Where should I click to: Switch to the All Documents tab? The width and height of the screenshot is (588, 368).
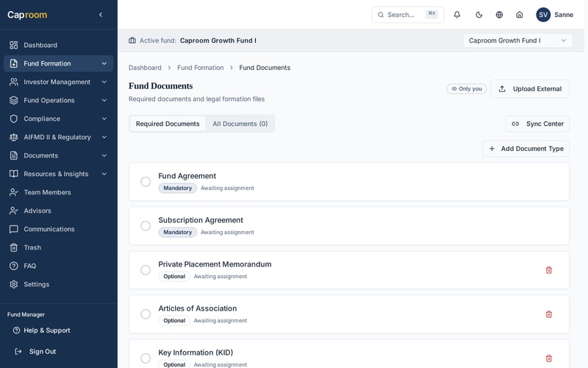[x=240, y=124]
